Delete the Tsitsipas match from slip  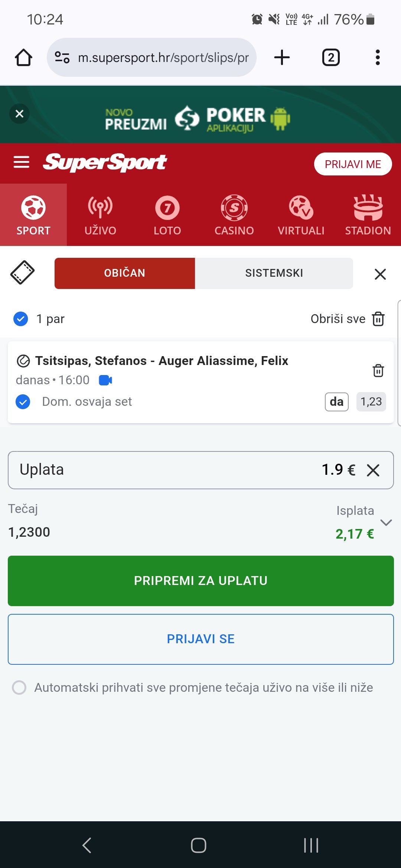[378, 370]
